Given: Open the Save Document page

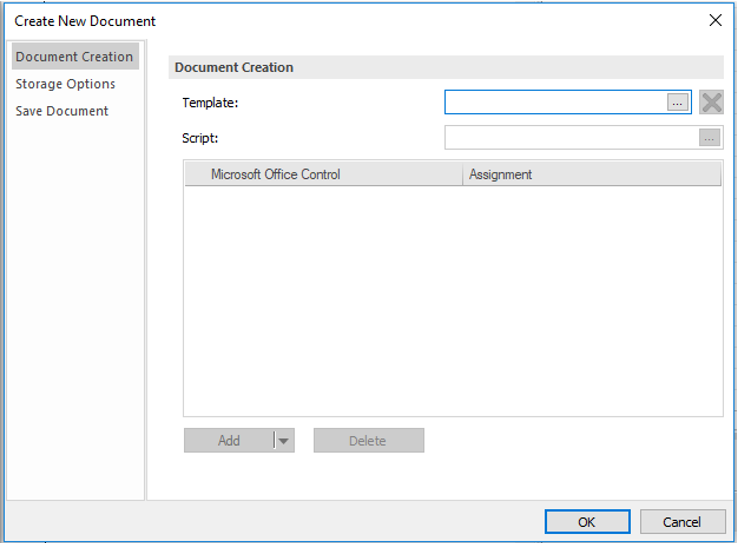Looking at the screenshot, I should (62, 111).
